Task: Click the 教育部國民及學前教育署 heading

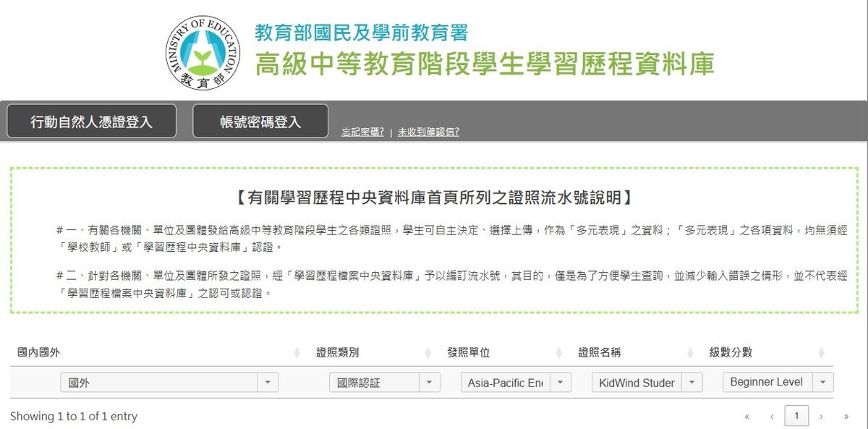Action: (x=362, y=33)
